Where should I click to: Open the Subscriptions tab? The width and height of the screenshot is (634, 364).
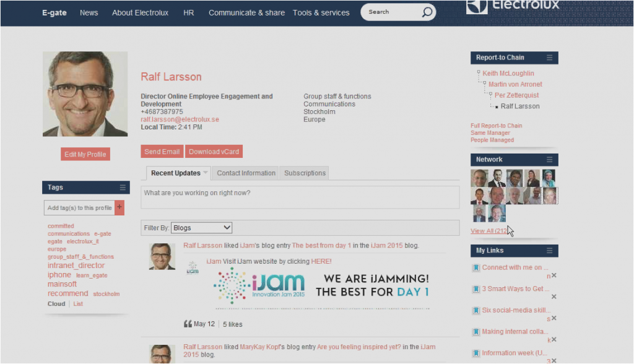(x=305, y=173)
